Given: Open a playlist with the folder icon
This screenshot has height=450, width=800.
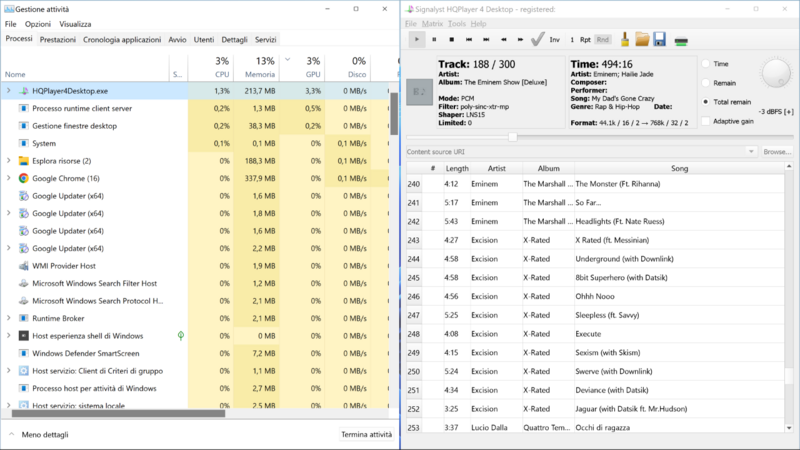Looking at the screenshot, I should [642, 39].
